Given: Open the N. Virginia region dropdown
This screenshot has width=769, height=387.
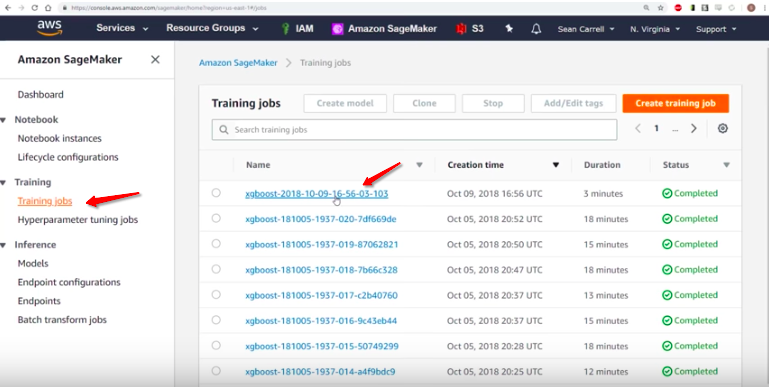Looking at the screenshot, I should (x=655, y=29).
